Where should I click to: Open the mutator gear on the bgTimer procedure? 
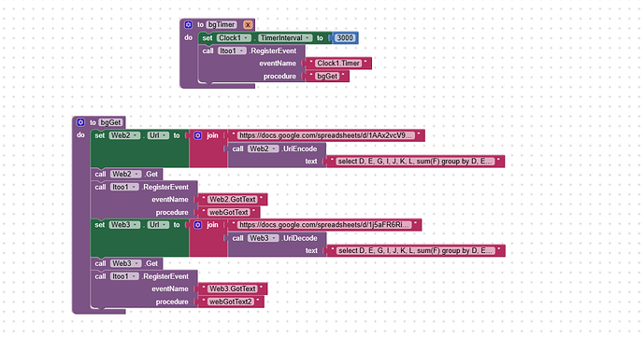[x=188, y=24]
